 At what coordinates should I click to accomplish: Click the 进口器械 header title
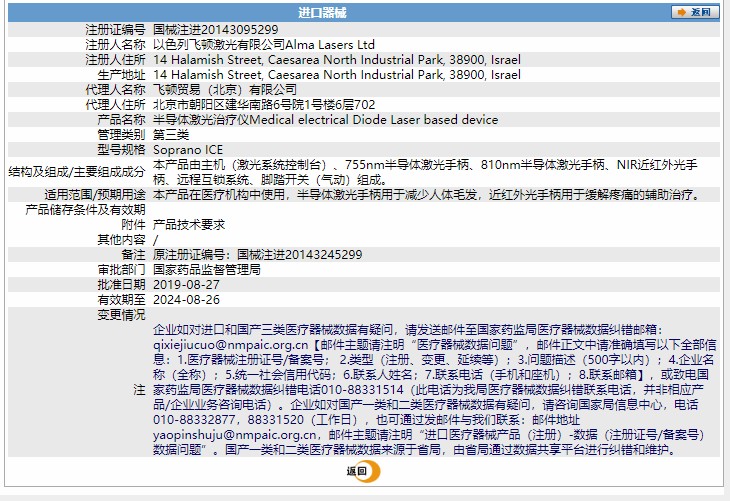point(322,13)
